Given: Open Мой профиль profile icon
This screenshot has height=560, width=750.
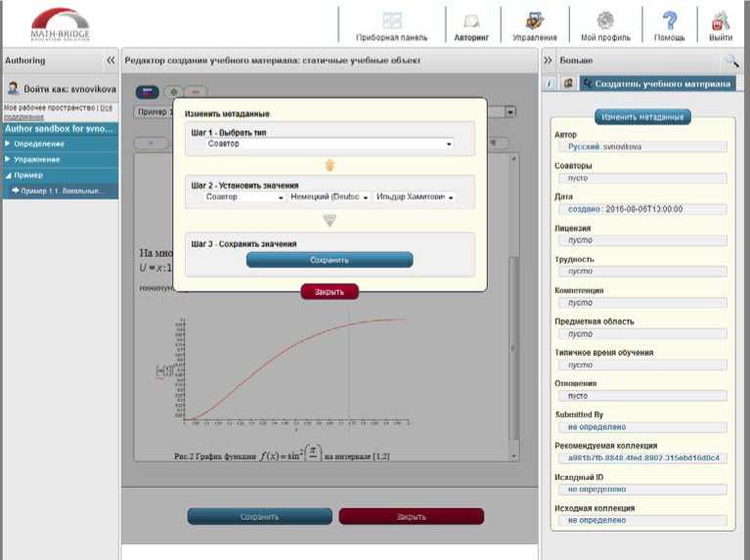Looking at the screenshot, I should pos(605,21).
